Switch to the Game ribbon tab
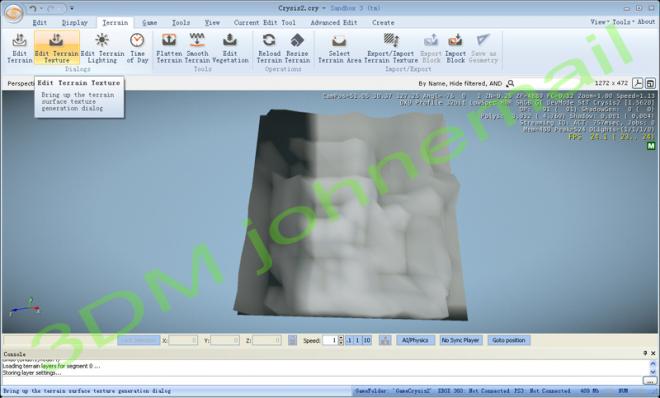The height and width of the screenshot is (398, 660). 149,23
